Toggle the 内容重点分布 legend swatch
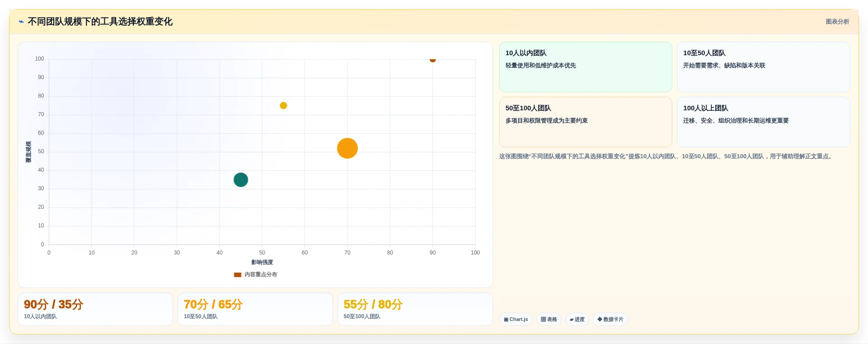The width and height of the screenshot is (868, 344). click(x=238, y=275)
